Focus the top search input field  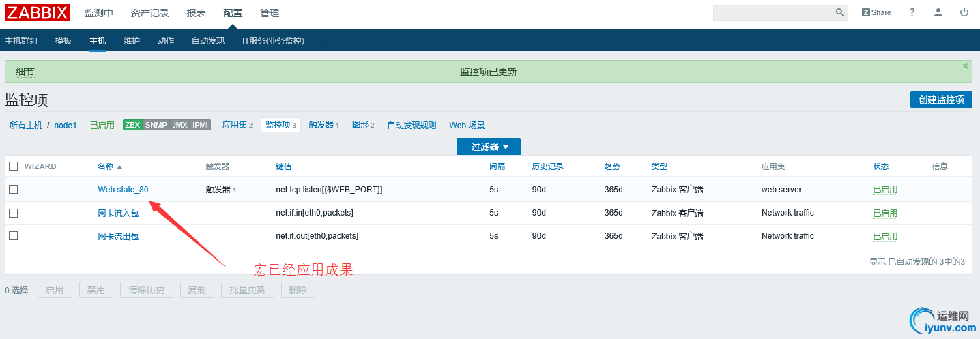pyautogui.click(x=773, y=12)
